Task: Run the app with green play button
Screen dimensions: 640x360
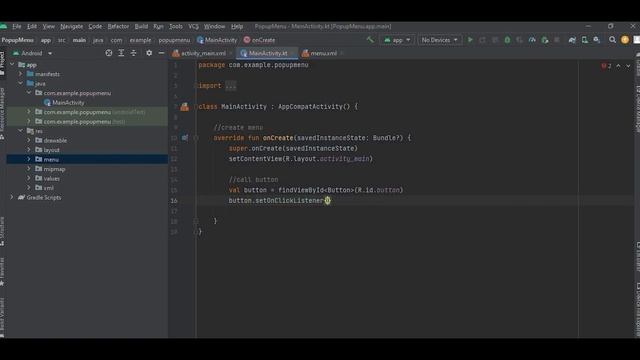Action: (x=470, y=40)
